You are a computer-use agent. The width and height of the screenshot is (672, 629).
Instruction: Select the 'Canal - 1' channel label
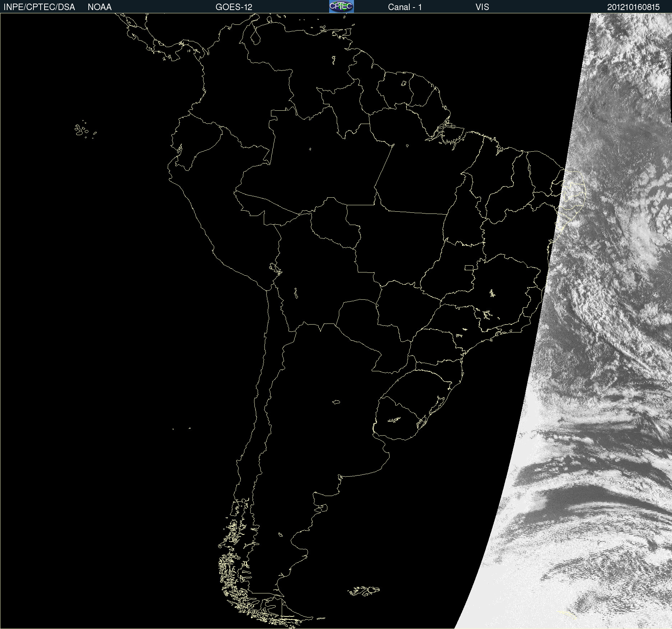405,7
